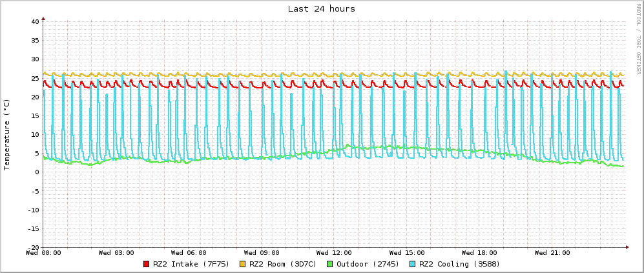Click the Temperature (°C) y-axis label
The width and height of the screenshot is (644, 273).
pyautogui.click(x=7, y=134)
